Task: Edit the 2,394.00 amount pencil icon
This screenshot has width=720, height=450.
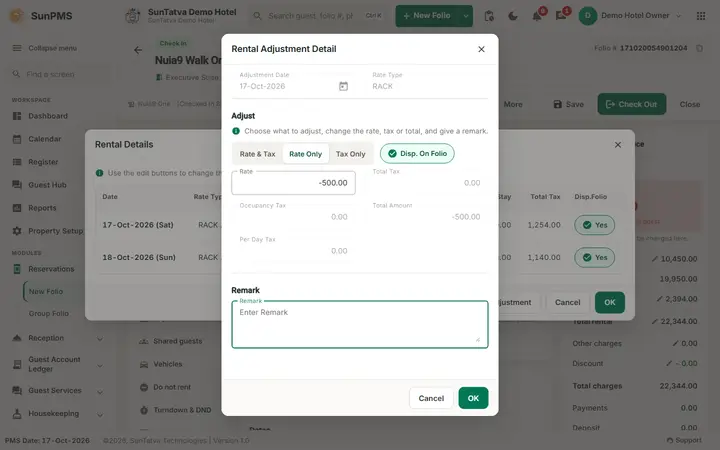Action: [x=659, y=299]
